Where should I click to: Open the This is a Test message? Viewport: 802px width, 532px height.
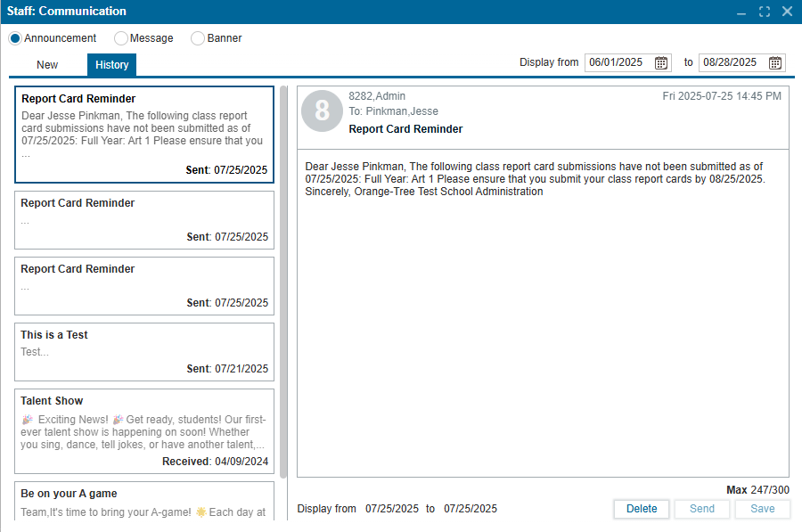click(144, 352)
